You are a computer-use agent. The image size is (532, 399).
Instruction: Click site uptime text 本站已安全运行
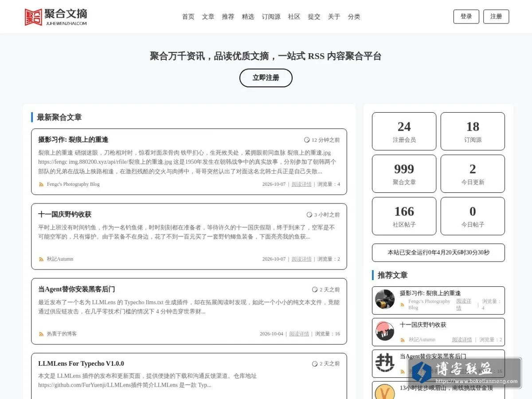(438, 253)
